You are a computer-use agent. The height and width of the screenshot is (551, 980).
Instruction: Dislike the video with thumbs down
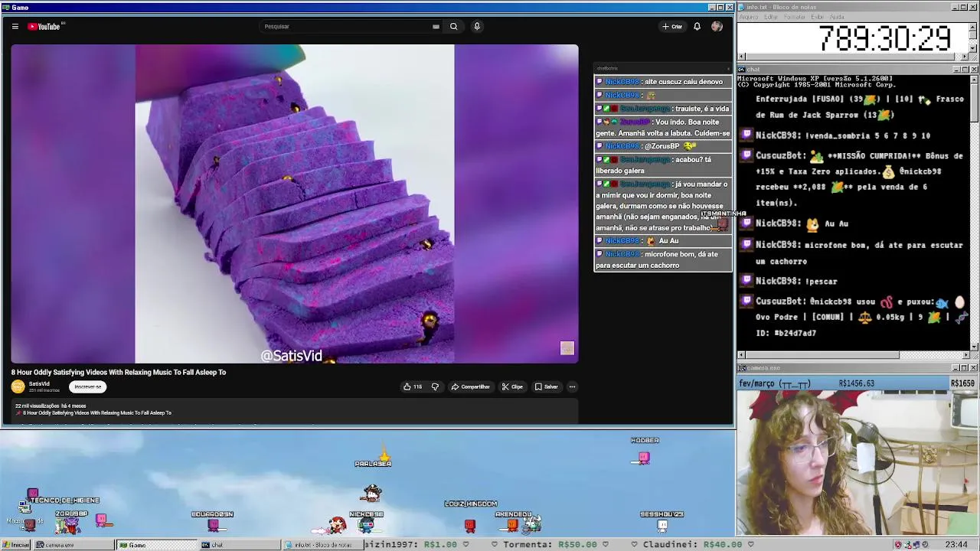(x=435, y=386)
